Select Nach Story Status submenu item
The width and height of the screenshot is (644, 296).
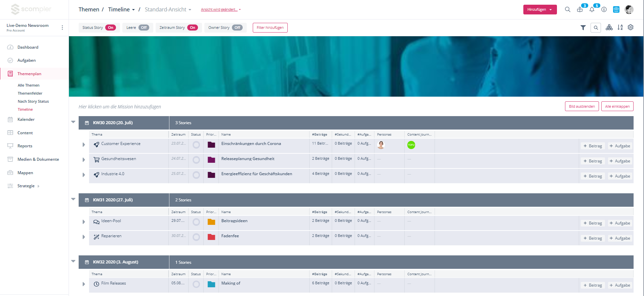pos(33,101)
